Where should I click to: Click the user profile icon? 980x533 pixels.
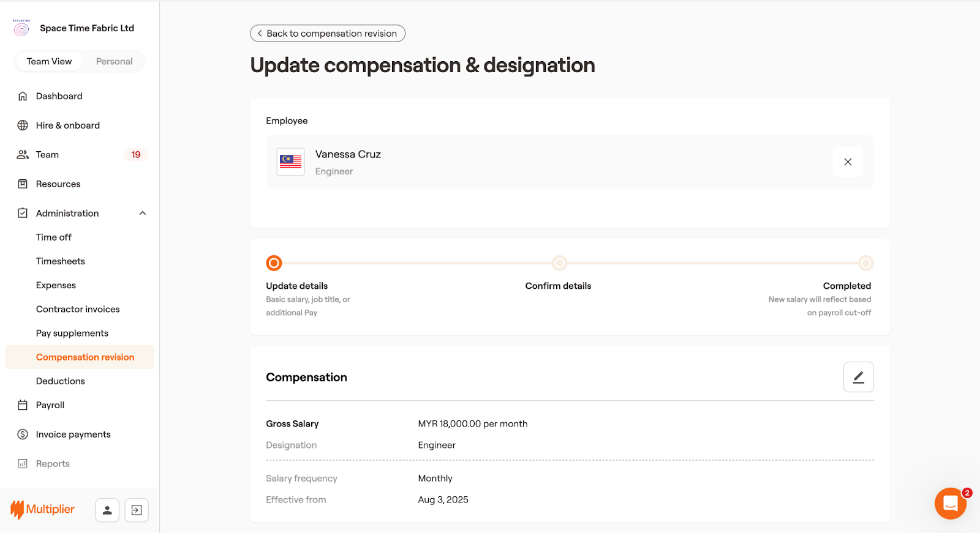pos(107,510)
